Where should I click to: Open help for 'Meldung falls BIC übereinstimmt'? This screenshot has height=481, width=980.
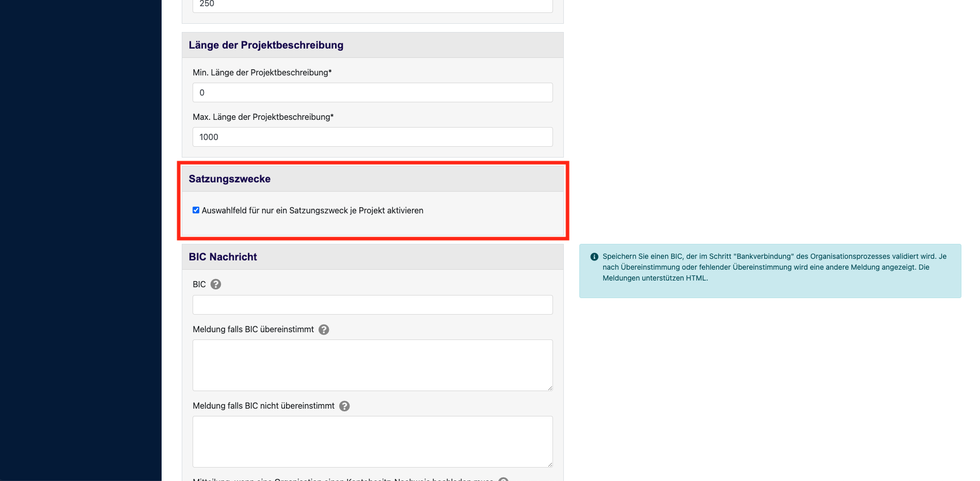[x=324, y=330]
